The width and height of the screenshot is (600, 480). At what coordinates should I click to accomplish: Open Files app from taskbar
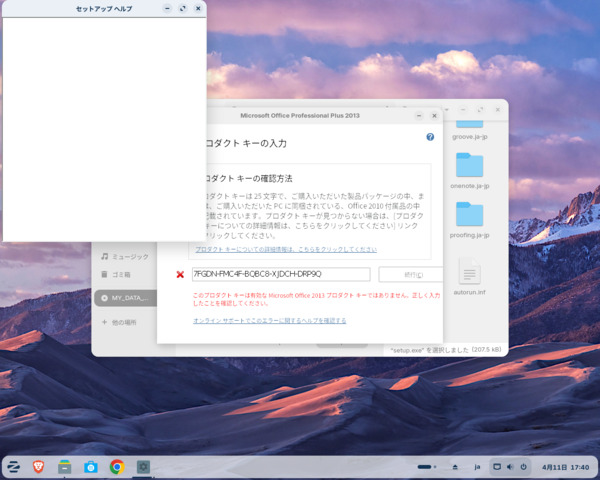[64, 467]
